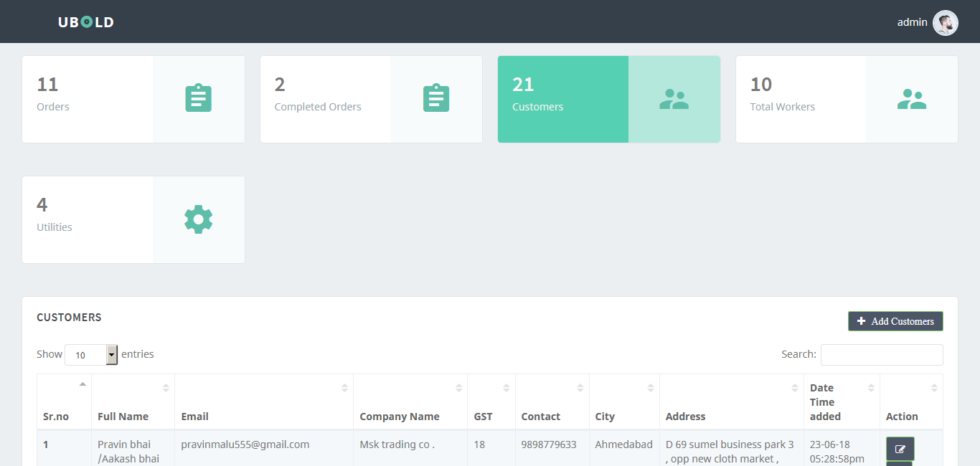Click the Utilities gear icon
The width and height of the screenshot is (980, 466).
(x=199, y=219)
